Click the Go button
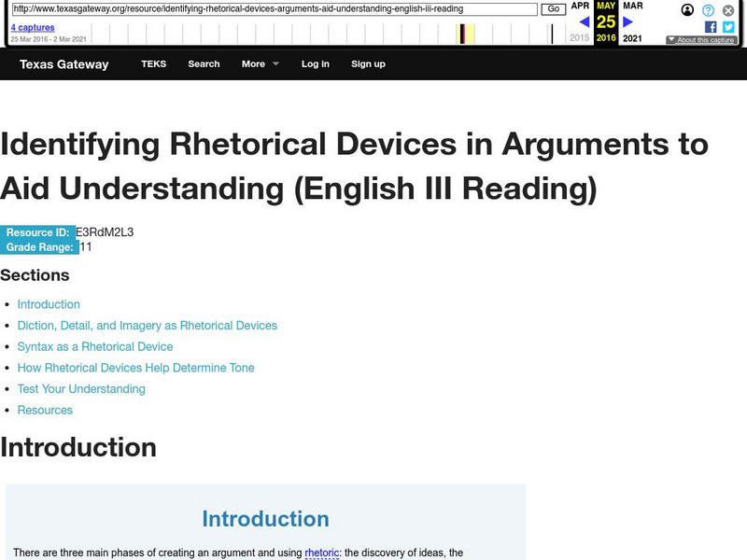 pyautogui.click(x=553, y=9)
